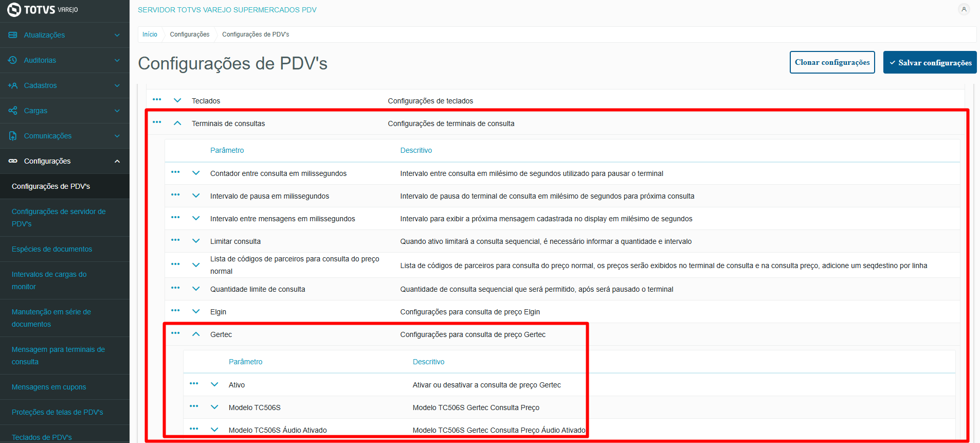Click the Configurações link icon
The width and height of the screenshot is (980, 443).
pos(13,161)
